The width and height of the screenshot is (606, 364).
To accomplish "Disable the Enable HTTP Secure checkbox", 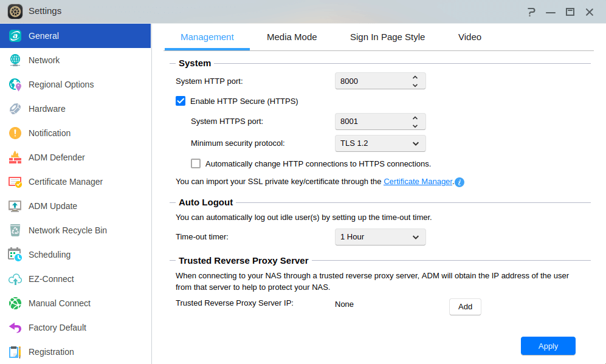I will pos(181,101).
